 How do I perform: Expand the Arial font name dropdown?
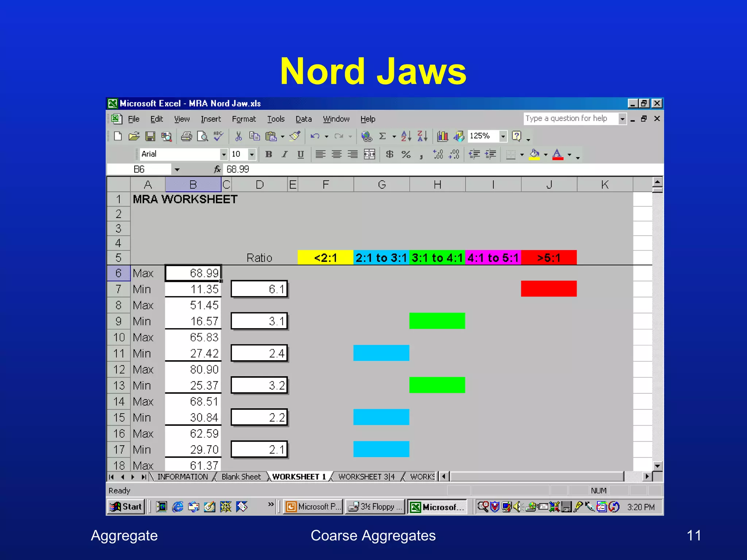pos(224,155)
